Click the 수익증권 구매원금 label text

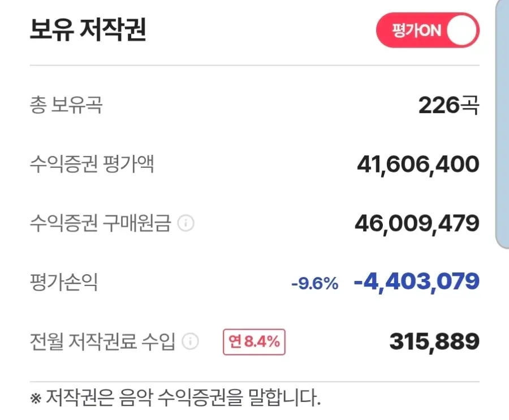coord(100,223)
